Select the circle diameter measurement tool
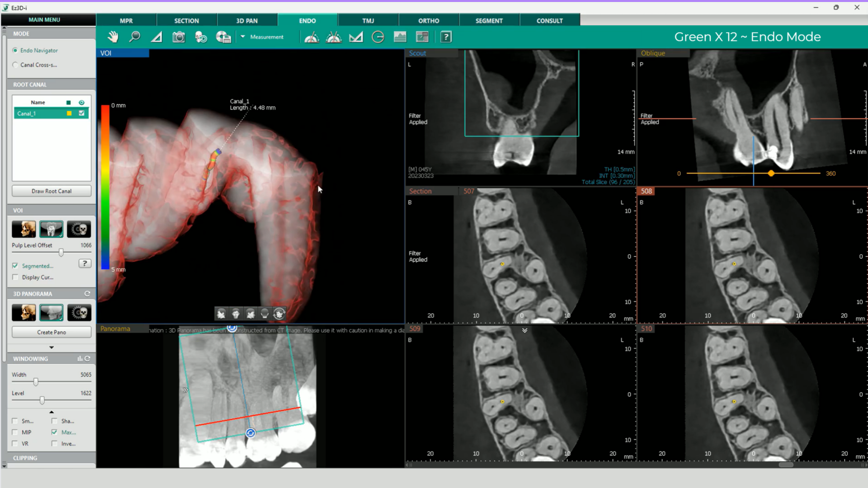The image size is (868, 488). click(x=378, y=37)
